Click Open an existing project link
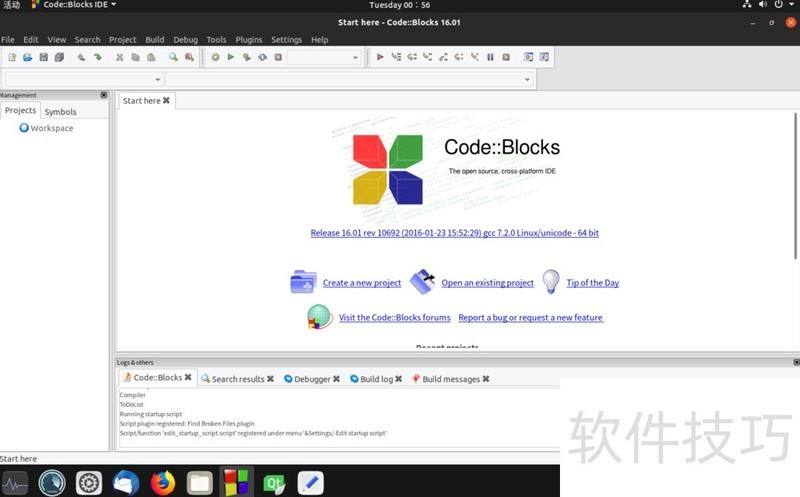This screenshot has width=800, height=497. tap(487, 283)
